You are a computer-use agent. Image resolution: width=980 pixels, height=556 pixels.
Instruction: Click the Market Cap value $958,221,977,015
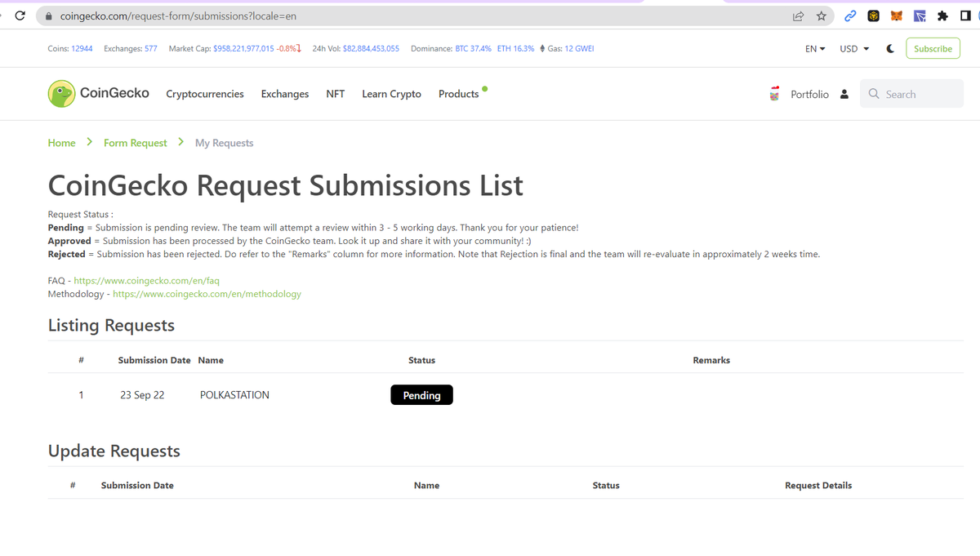pos(243,49)
